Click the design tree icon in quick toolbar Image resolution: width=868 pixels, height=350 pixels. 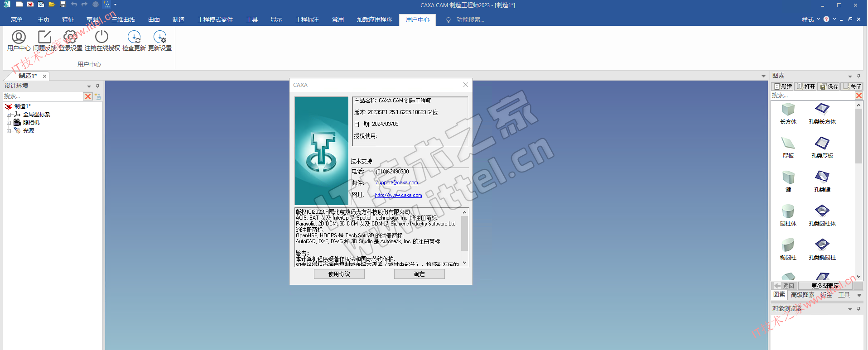(106, 5)
